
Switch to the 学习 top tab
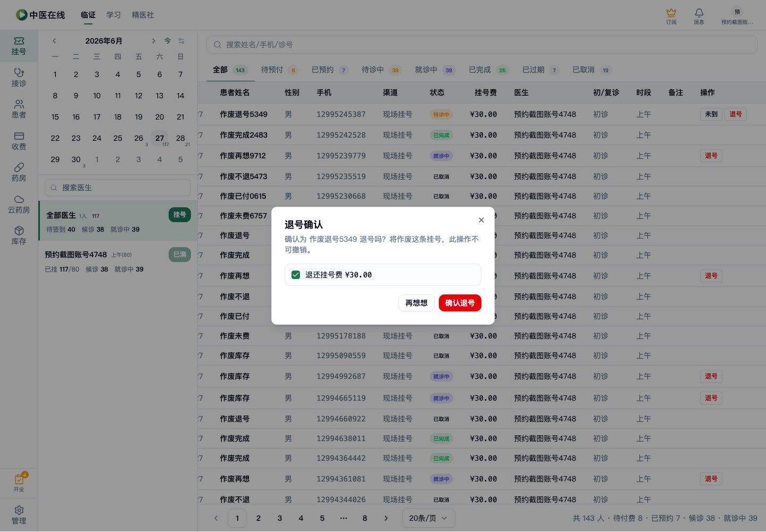point(113,15)
